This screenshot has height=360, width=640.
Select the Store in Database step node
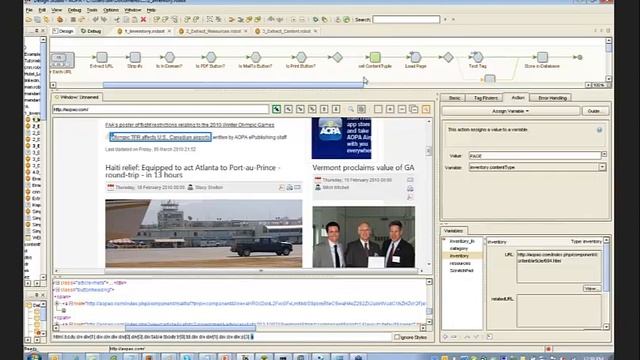[542, 58]
